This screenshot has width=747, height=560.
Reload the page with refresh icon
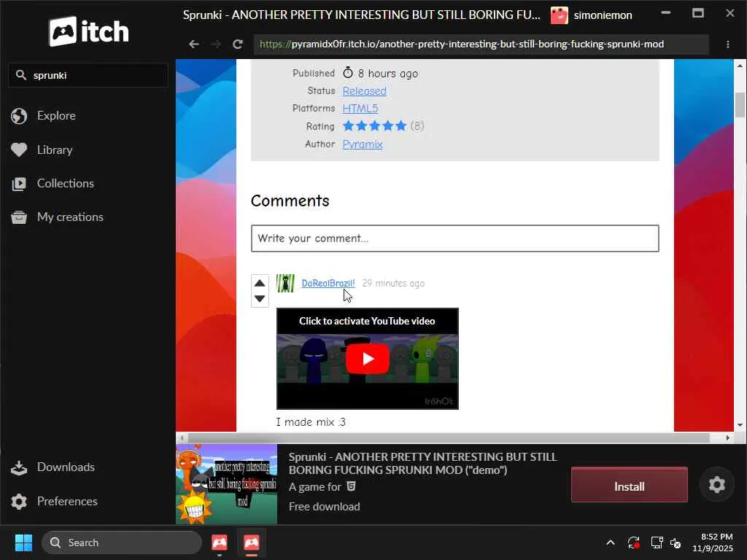click(x=238, y=44)
